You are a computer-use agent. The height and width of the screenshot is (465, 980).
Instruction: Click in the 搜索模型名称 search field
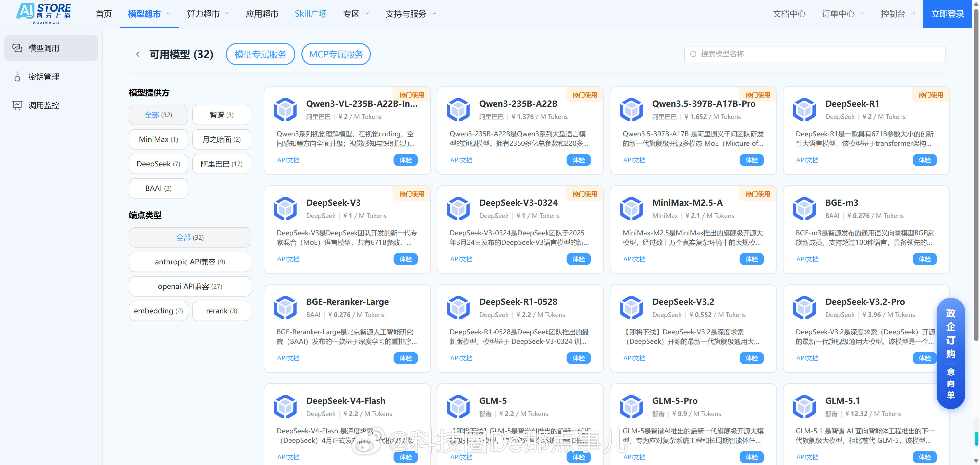(x=815, y=54)
